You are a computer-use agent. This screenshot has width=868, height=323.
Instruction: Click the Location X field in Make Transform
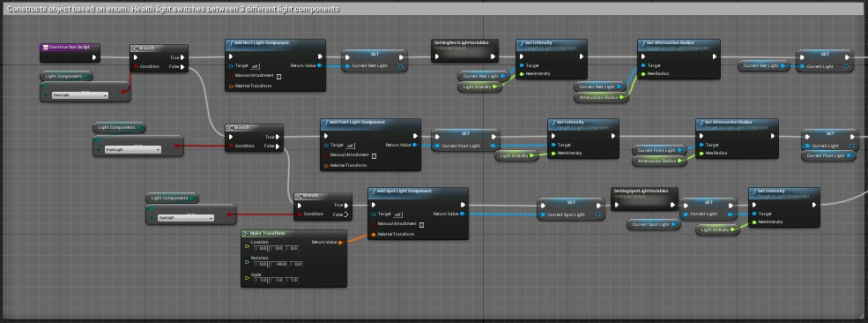[x=262, y=248]
